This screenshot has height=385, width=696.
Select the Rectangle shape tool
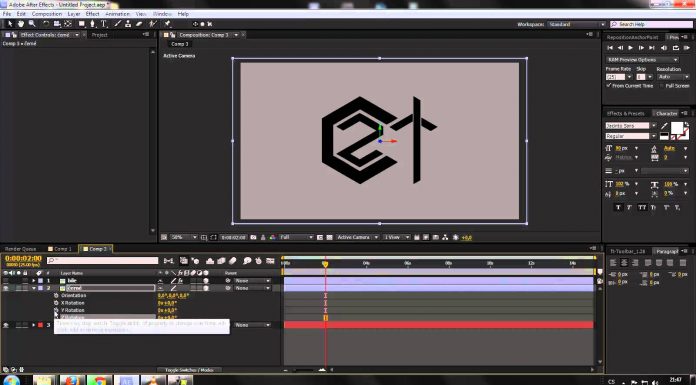[82, 24]
